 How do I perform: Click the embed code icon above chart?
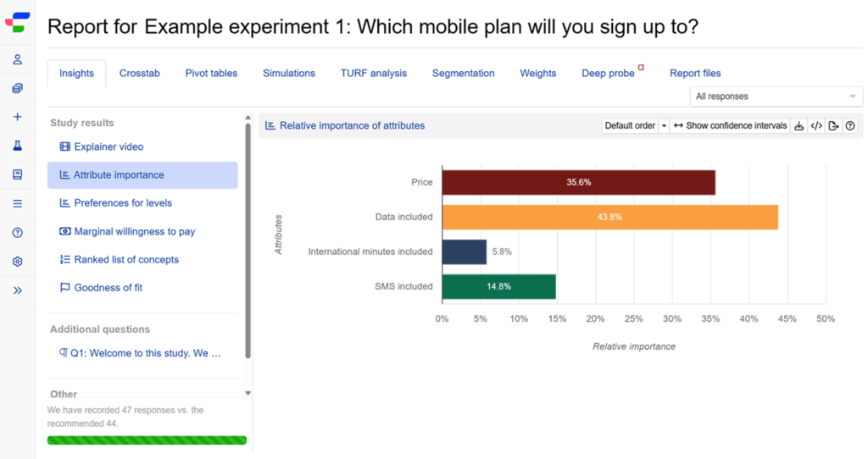(x=816, y=126)
